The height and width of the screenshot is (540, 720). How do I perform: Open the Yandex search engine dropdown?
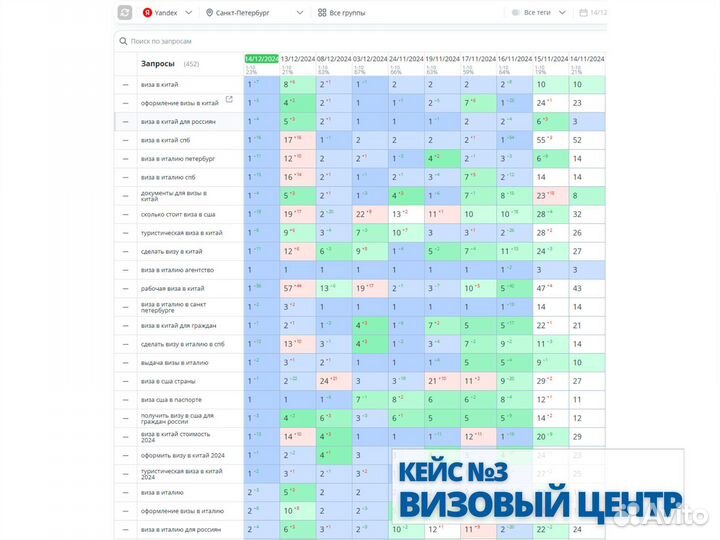tap(167, 13)
